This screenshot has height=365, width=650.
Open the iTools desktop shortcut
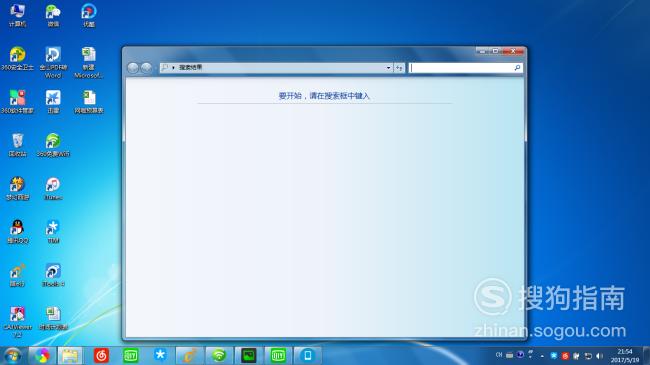53,275
